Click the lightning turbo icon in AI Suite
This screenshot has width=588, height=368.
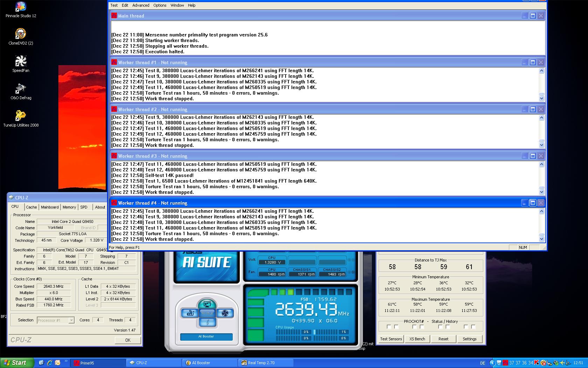[x=207, y=322]
